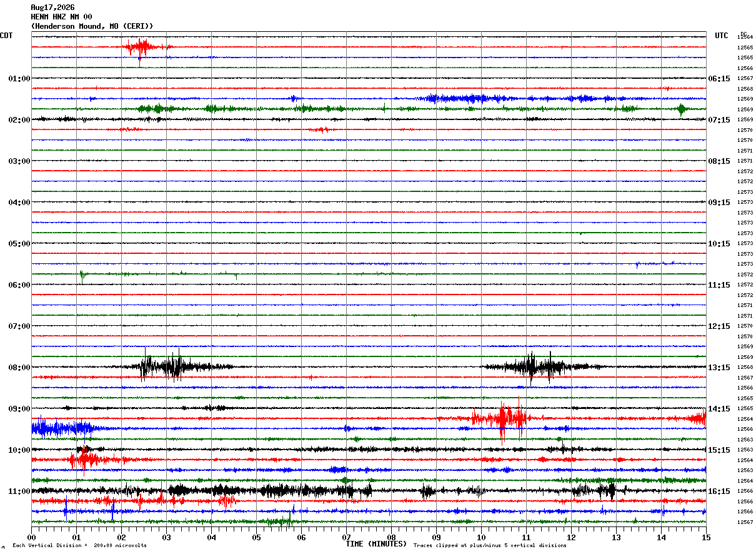Select the "08:00" CDT row label
Screen dimensions: 756x554
click(19, 368)
